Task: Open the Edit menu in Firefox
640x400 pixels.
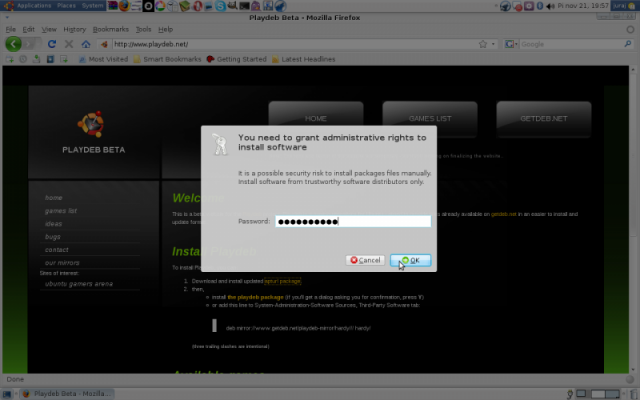Action: point(28,29)
